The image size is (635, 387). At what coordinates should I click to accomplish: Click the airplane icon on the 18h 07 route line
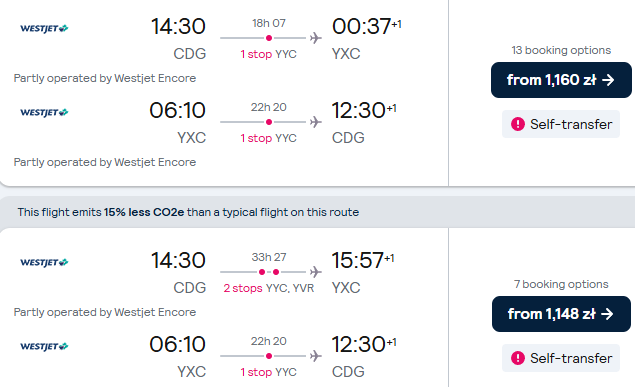(x=315, y=38)
